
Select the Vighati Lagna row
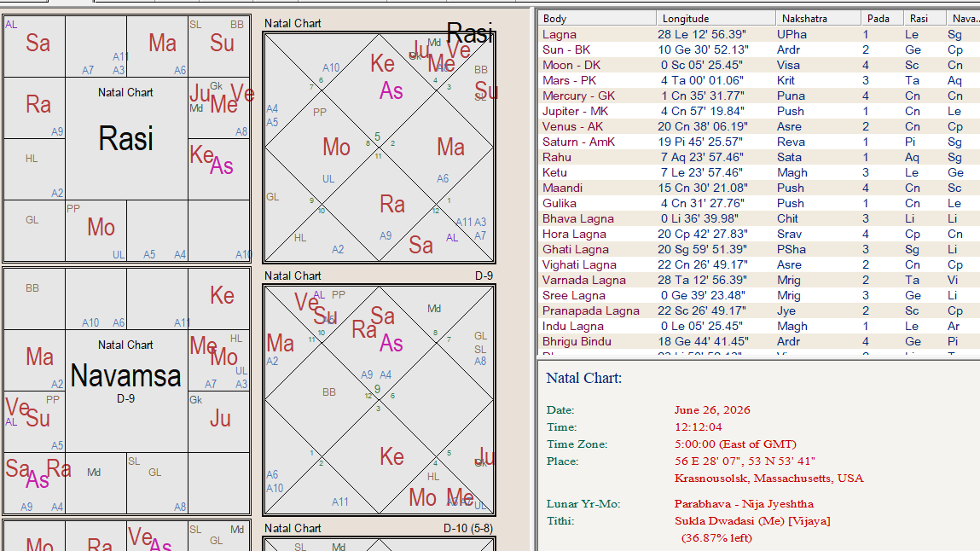click(x=759, y=265)
